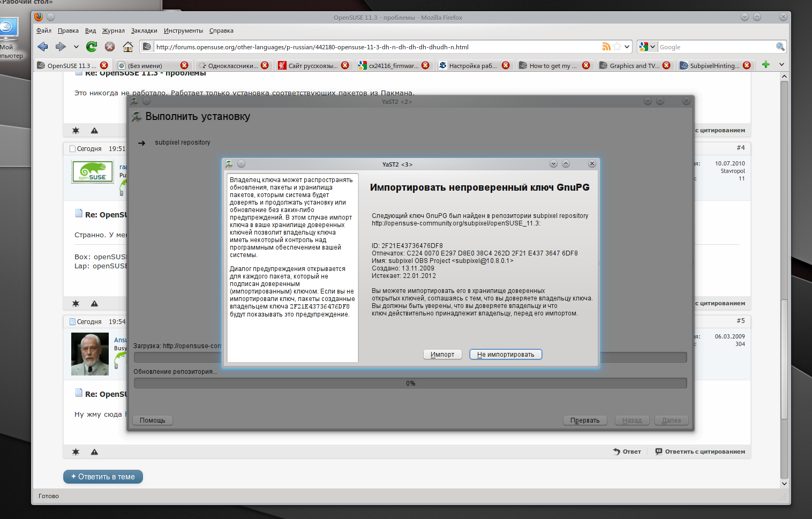Click Импорт button in GnuPG dialog

[442, 355]
